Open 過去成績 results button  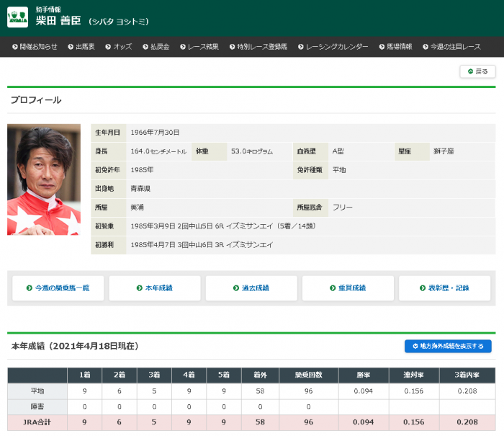click(251, 288)
